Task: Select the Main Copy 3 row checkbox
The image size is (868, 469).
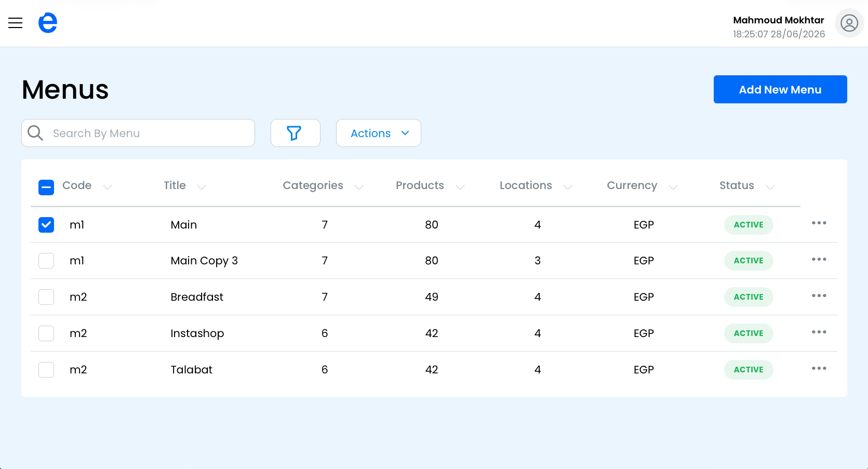Action: pos(46,261)
